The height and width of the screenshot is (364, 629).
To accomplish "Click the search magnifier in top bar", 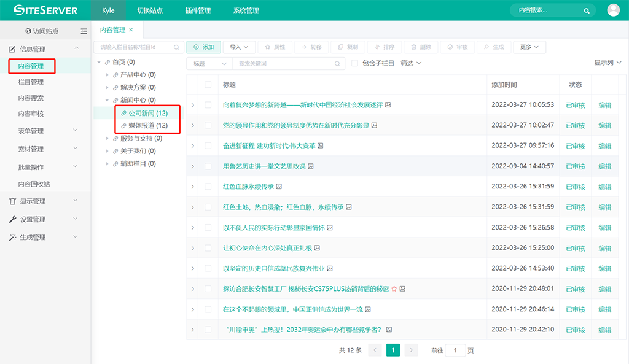I will tap(587, 11).
